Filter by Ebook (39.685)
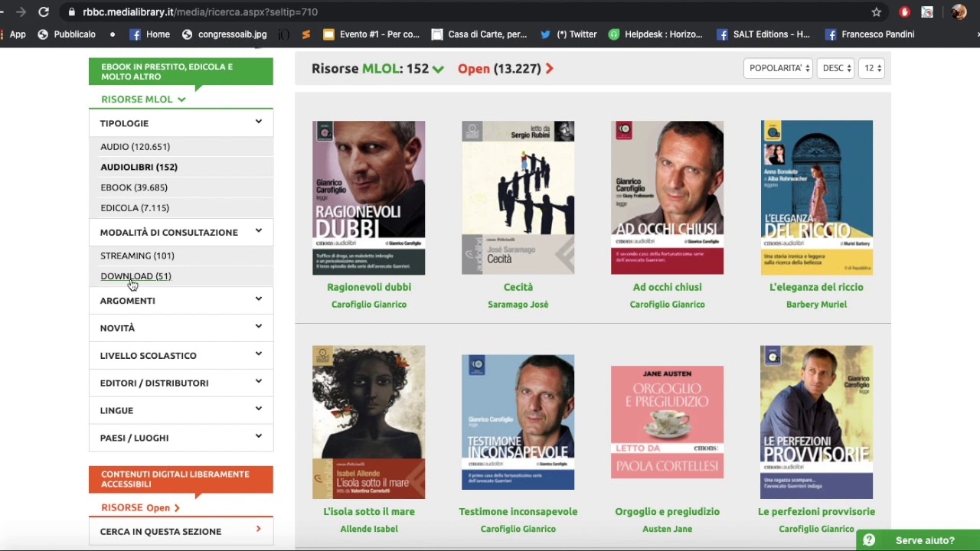This screenshot has width=980, height=551. [x=134, y=187]
